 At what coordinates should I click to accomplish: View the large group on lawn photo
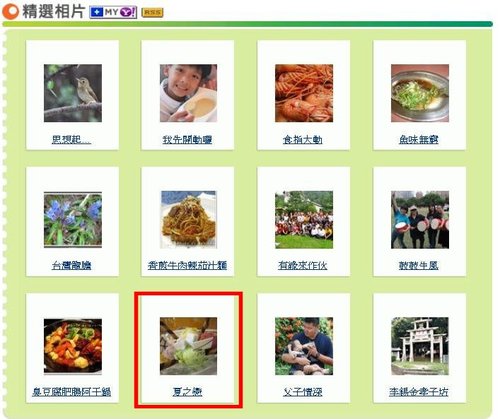304,220
